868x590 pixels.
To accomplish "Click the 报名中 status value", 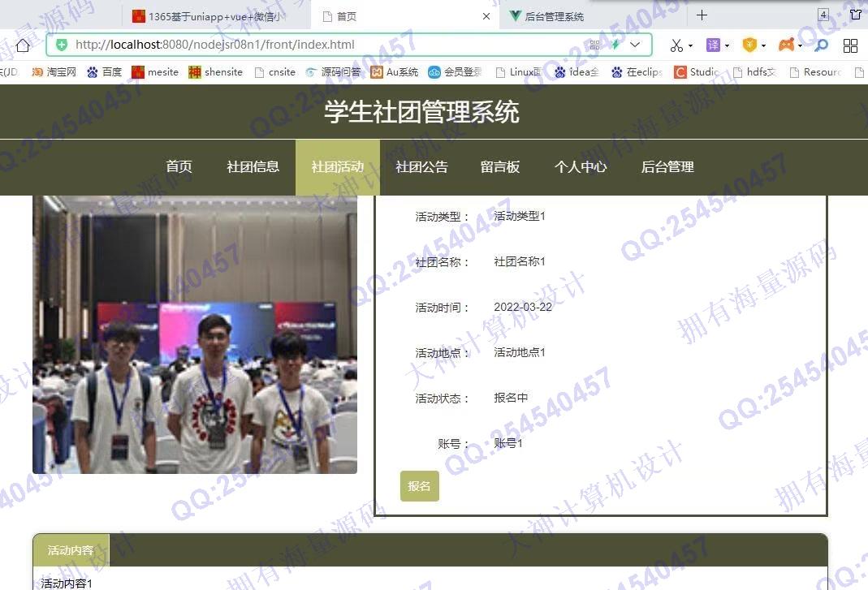I will pos(511,398).
